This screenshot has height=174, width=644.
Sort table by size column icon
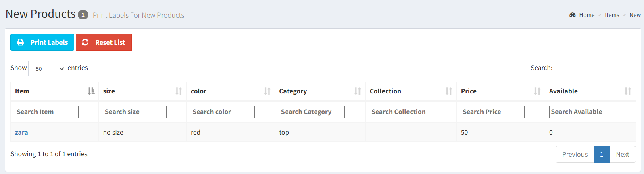[x=179, y=91]
